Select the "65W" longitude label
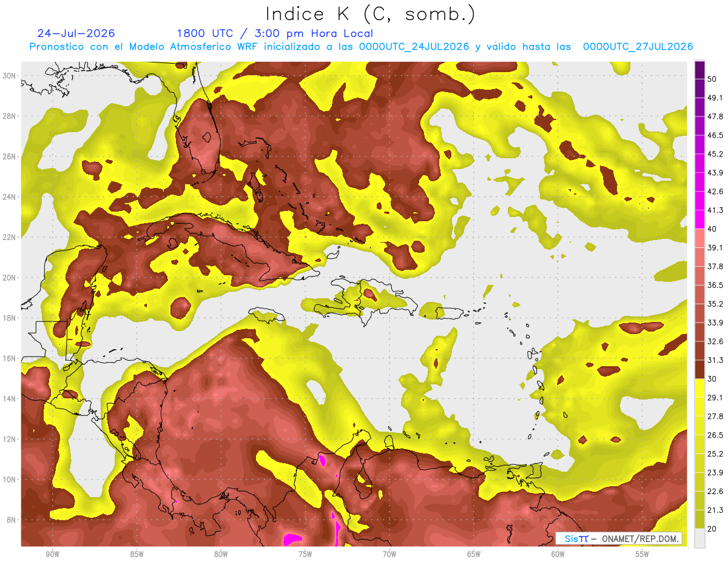The width and height of the screenshot is (728, 562). [x=474, y=554]
